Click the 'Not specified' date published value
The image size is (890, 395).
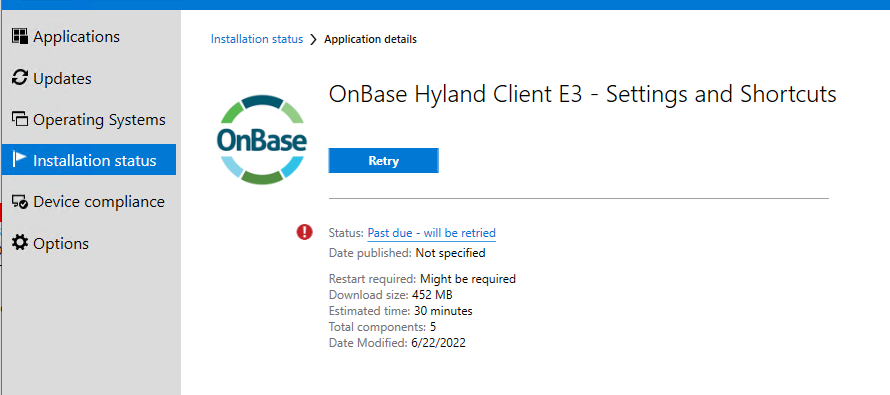(451, 253)
